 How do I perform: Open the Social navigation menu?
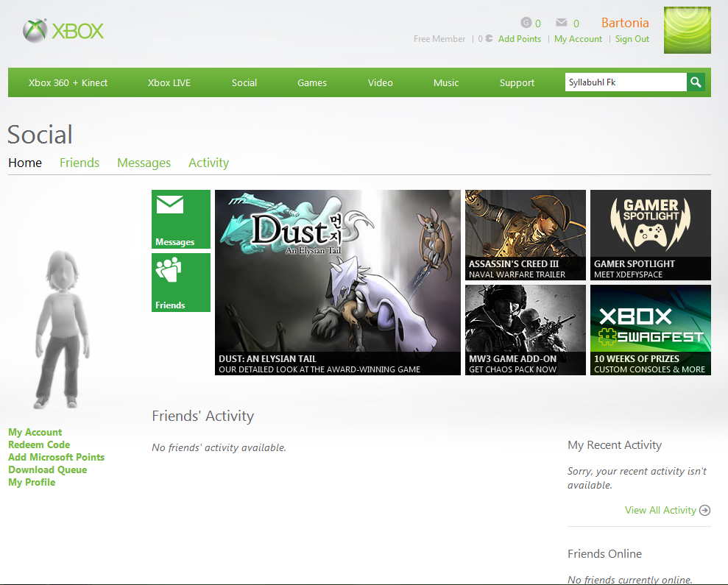click(244, 82)
